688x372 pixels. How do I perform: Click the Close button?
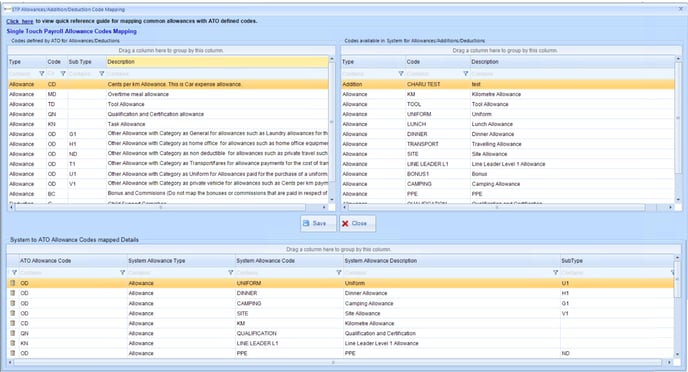click(x=358, y=223)
